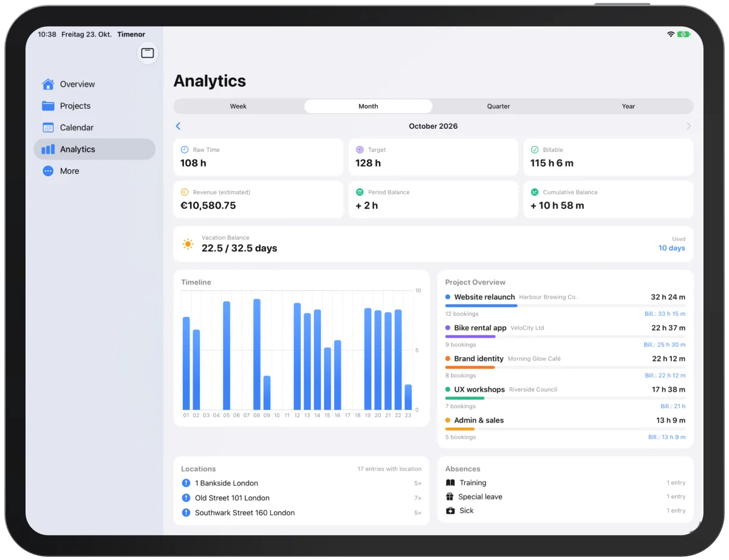
Task: Click the battery status icon
Action: 684,35
